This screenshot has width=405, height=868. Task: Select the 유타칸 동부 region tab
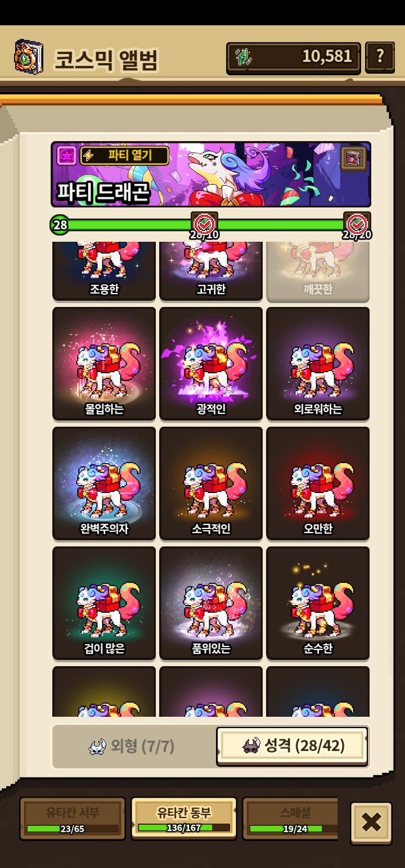click(184, 818)
